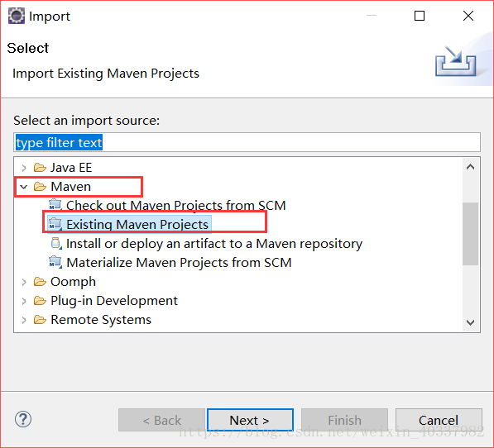Maximize the Import dialog window
This screenshot has height=448, width=494.
coord(420,16)
